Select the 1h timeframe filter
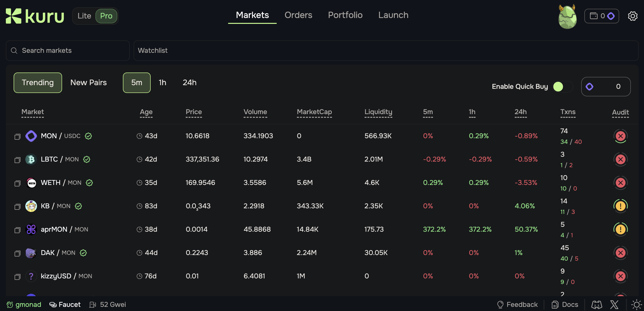 coord(162,82)
